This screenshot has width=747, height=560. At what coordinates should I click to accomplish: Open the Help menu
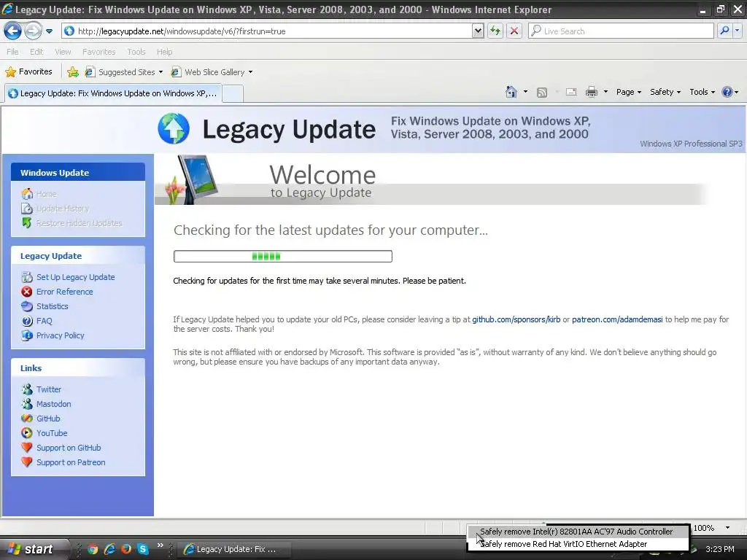164,52
